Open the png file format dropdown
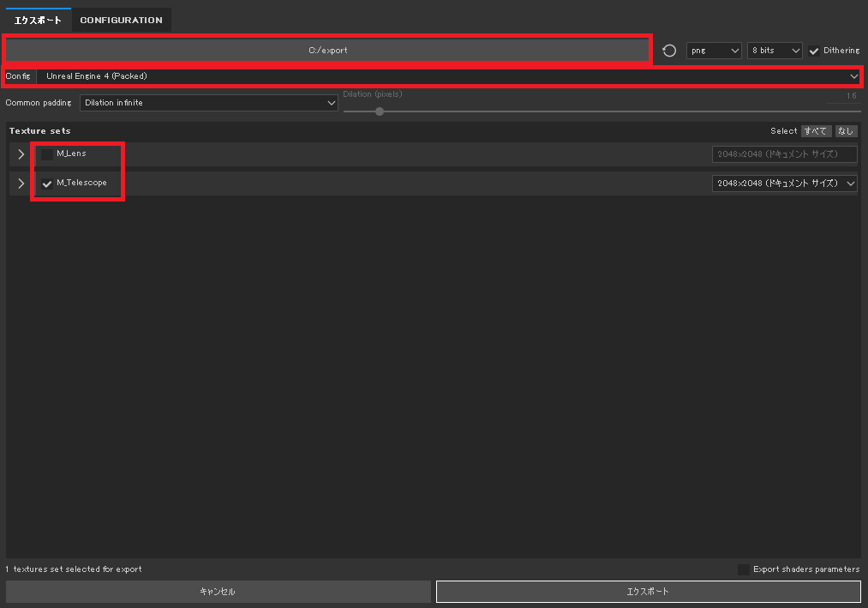Viewport: 868px width, 608px height. pyautogui.click(x=714, y=51)
